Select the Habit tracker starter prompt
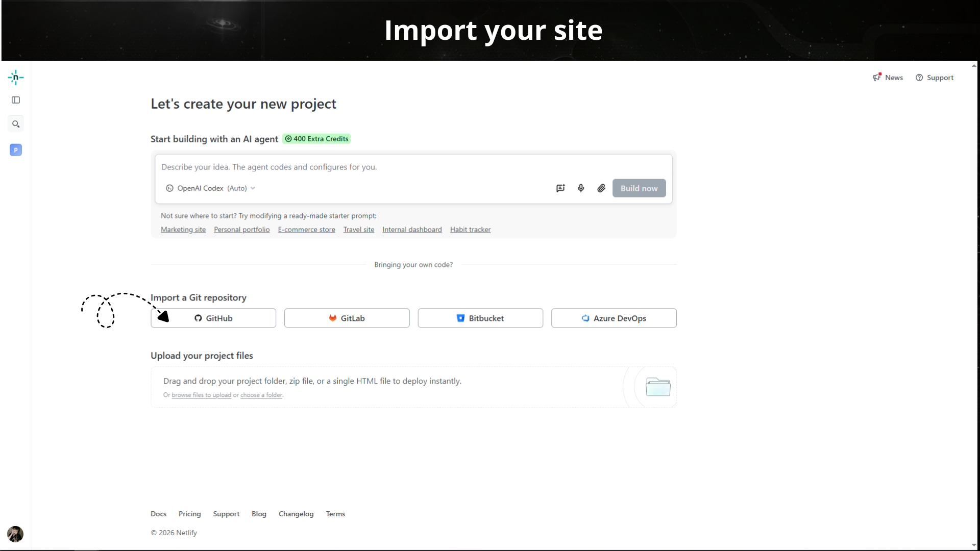The height and width of the screenshot is (551, 980). tap(471, 230)
